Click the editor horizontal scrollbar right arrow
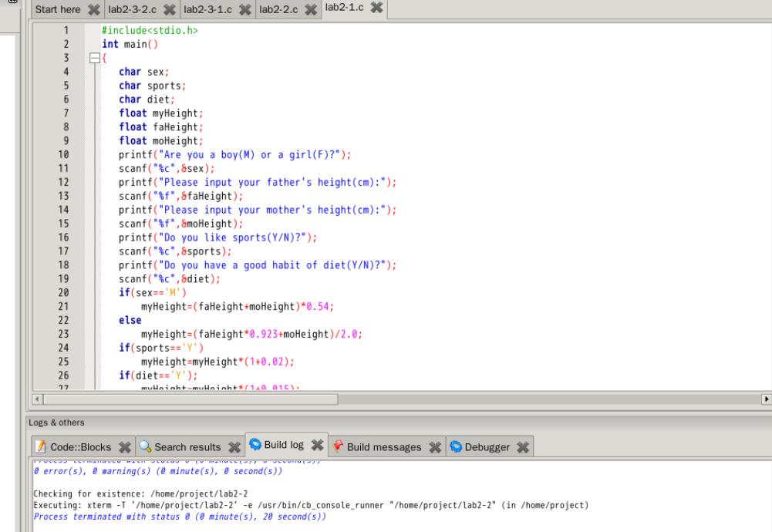Screen dimensions: 772x532 coord(766,399)
